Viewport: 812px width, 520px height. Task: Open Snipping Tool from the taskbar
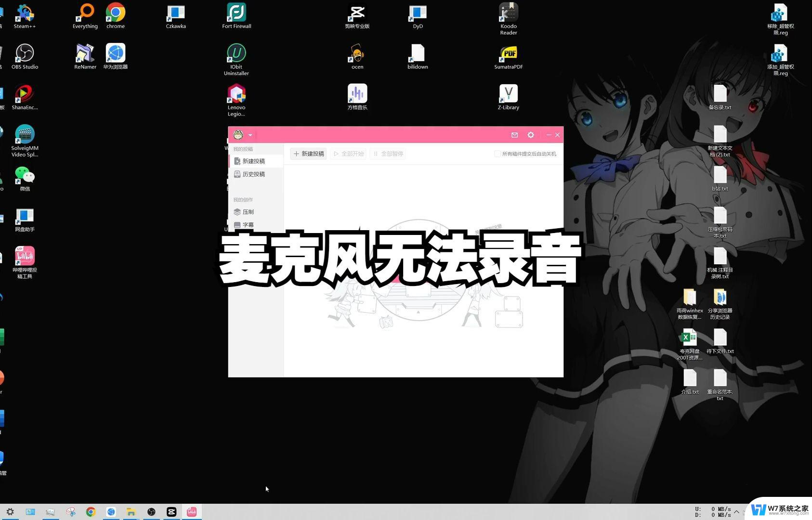click(x=71, y=512)
